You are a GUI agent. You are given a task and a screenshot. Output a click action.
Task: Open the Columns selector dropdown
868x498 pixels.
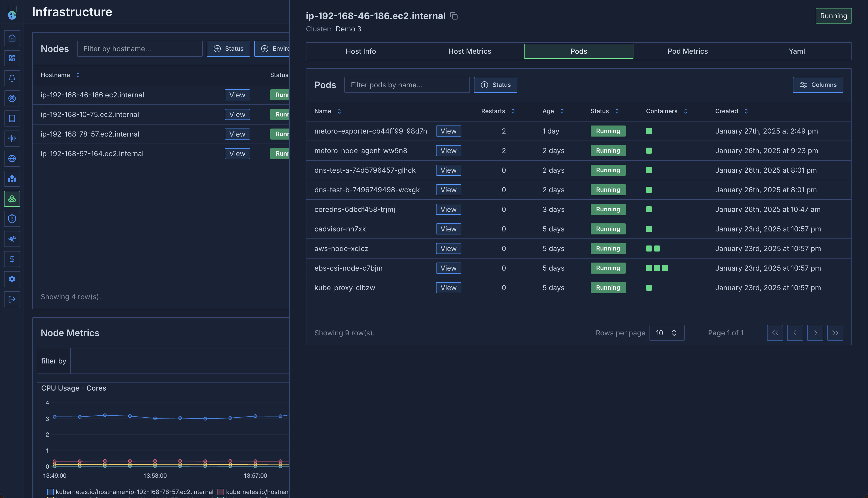[818, 85]
